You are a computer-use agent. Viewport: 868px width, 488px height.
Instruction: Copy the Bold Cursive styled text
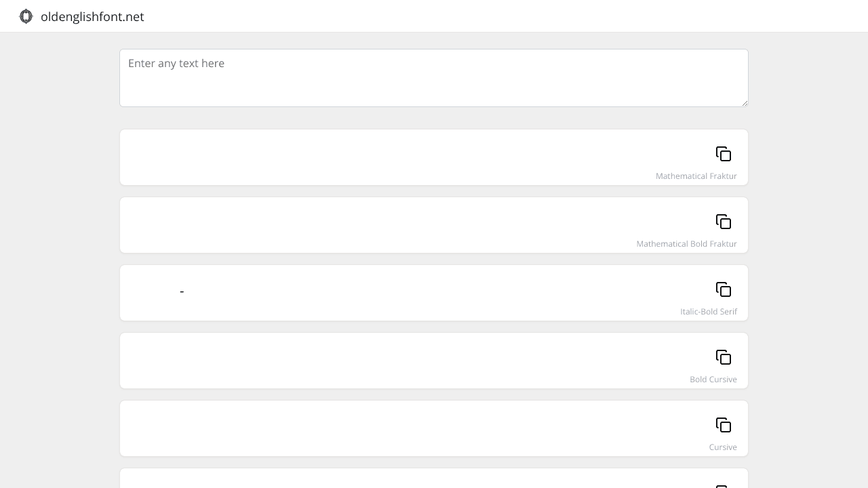click(724, 357)
